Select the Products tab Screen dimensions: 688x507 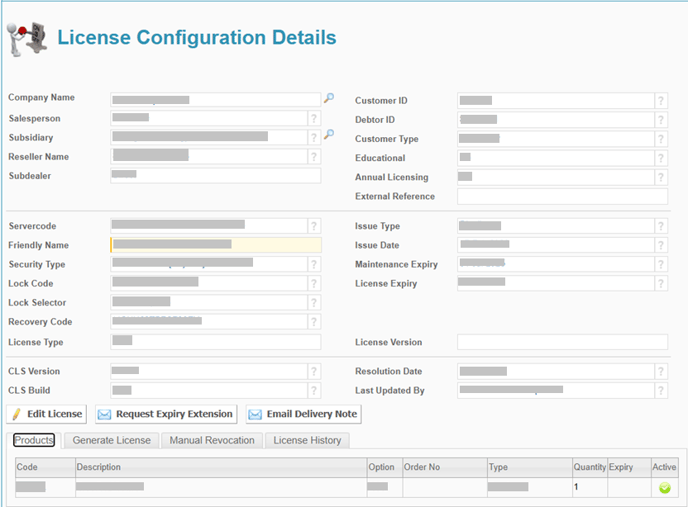point(34,440)
